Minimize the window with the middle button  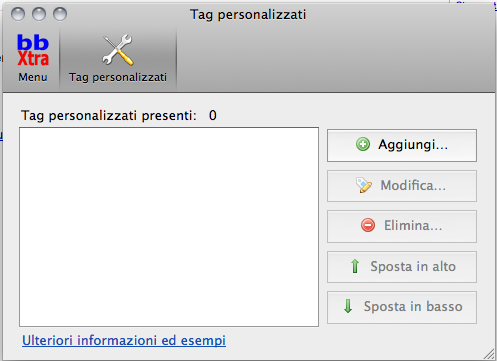(39, 14)
